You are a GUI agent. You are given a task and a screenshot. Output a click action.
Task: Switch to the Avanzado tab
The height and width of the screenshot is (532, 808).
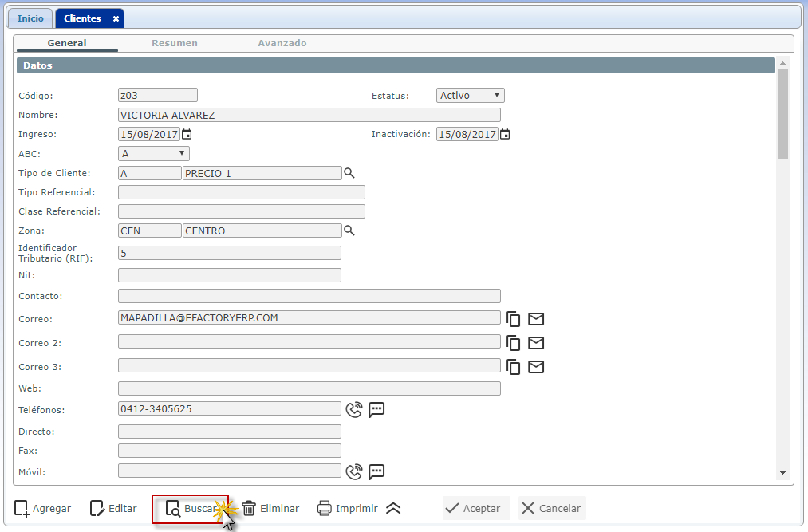(x=282, y=43)
